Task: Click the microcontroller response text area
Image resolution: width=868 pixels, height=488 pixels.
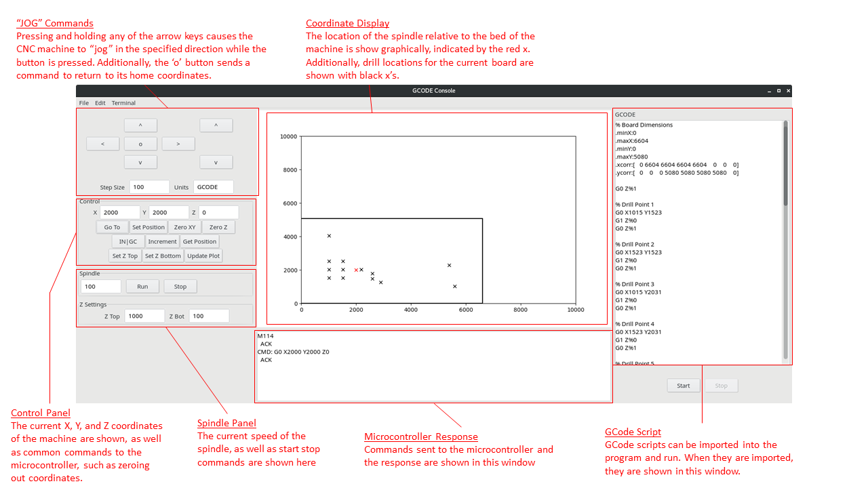Action: coord(433,366)
